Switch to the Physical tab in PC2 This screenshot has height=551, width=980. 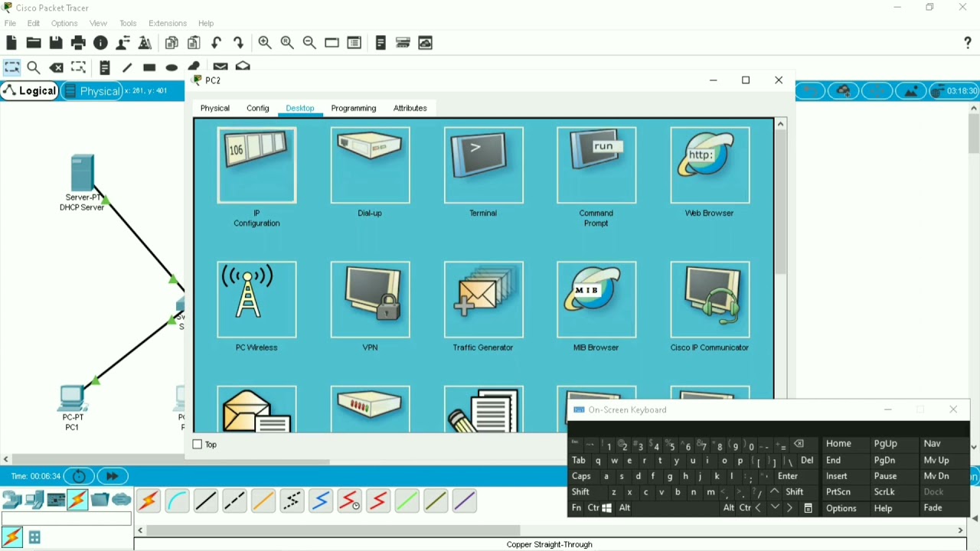[215, 109]
